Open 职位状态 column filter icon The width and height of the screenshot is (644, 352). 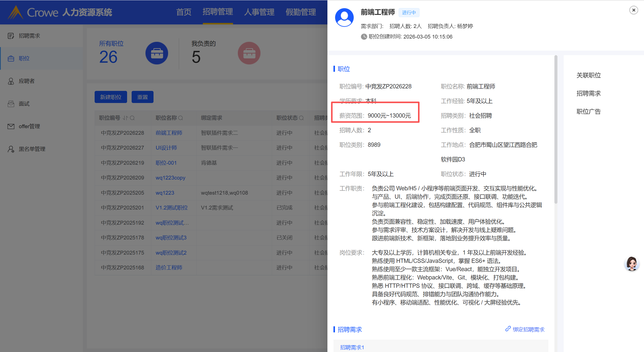pos(301,118)
